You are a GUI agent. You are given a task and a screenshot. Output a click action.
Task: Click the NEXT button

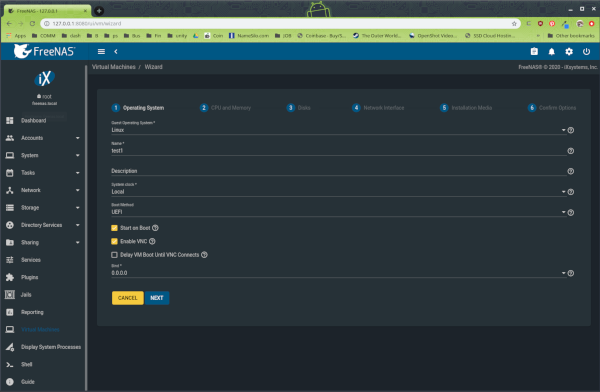[x=157, y=298]
